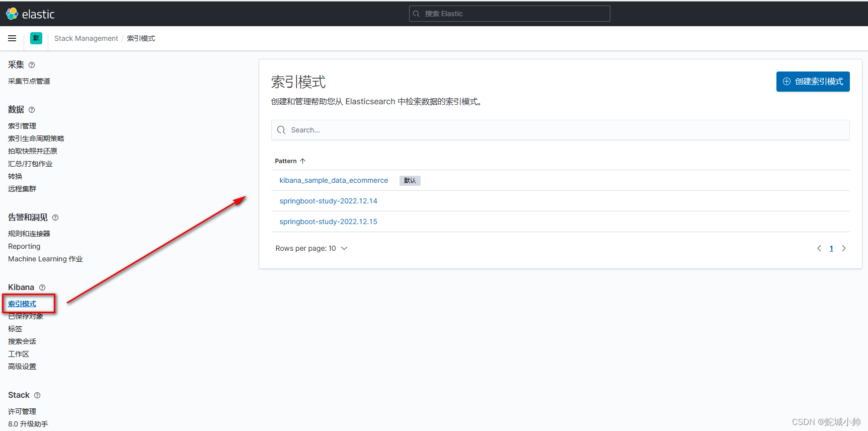The height and width of the screenshot is (431, 868).
Task: Open 已保存对象 in sidebar
Action: (x=26, y=316)
